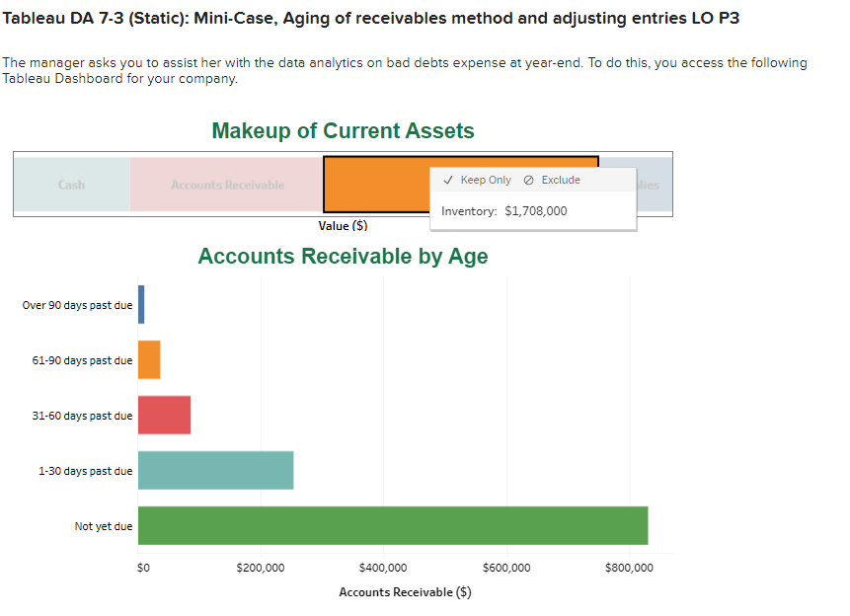
Task: Click Exclude in the tooltip
Action: [552, 180]
